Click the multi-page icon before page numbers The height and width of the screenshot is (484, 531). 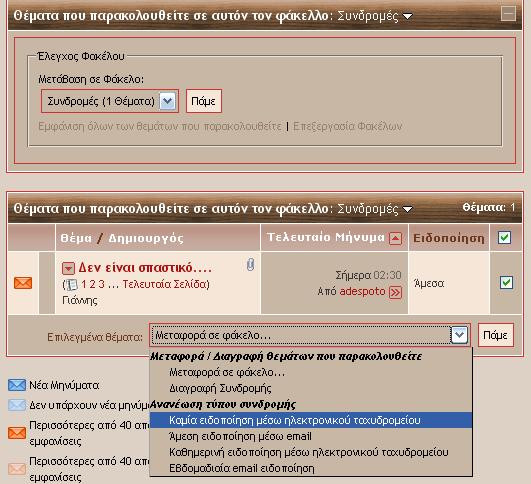71,285
